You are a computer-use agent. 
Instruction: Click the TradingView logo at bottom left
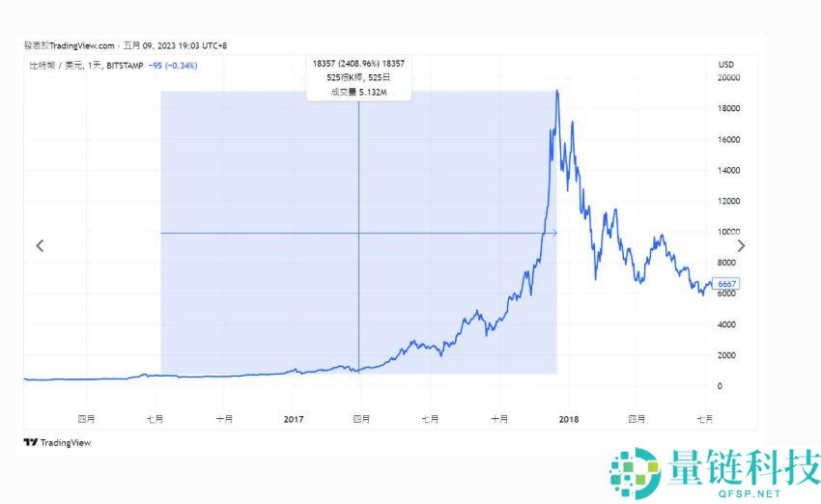[x=58, y=442]
